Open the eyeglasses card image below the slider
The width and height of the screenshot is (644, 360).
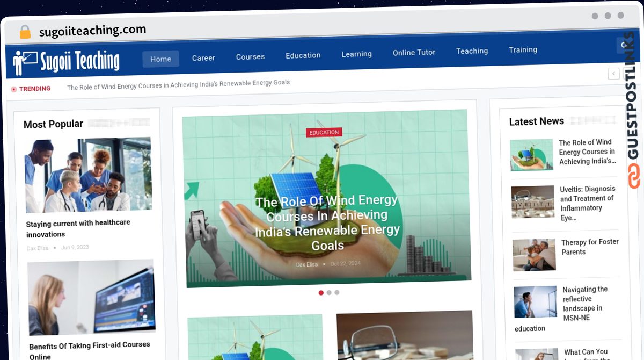point(405,335)
